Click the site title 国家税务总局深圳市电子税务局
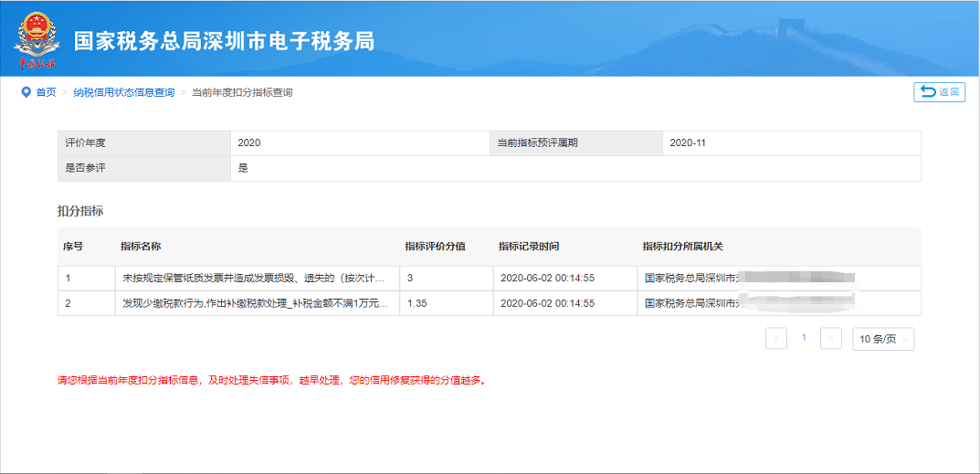This screenshot has height=474, width=980. click(224, 41)
